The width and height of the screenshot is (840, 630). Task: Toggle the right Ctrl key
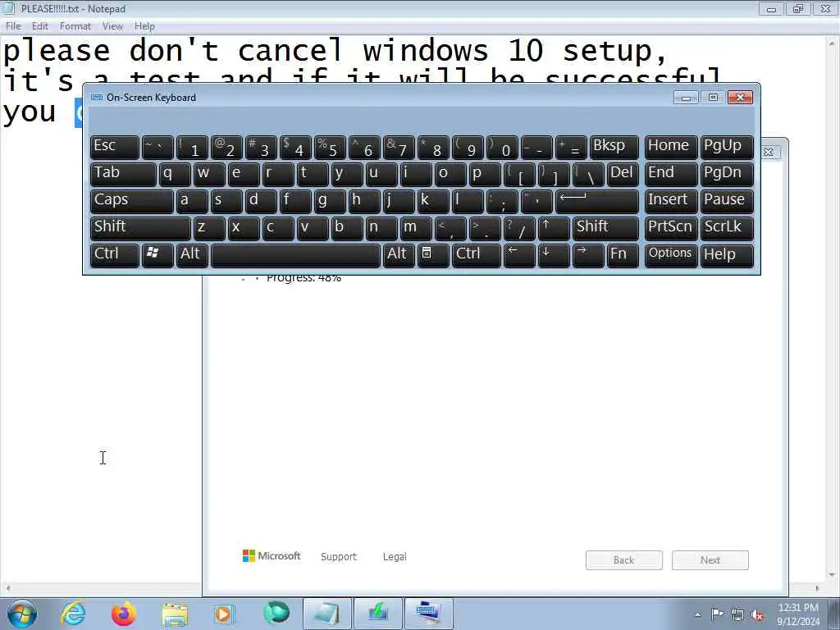click(477, 254)
